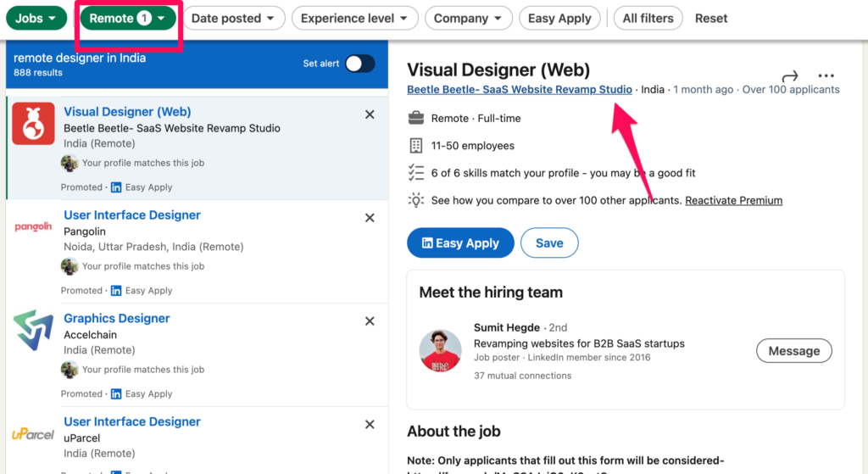Dismiss the Accelchain Graphics Designer listing
The height and width of the screenshot is (474, 868).
tap(370, 321)
